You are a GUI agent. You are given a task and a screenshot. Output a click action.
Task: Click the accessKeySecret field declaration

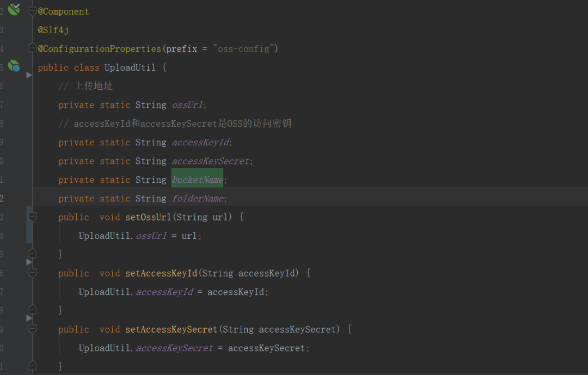210,161
